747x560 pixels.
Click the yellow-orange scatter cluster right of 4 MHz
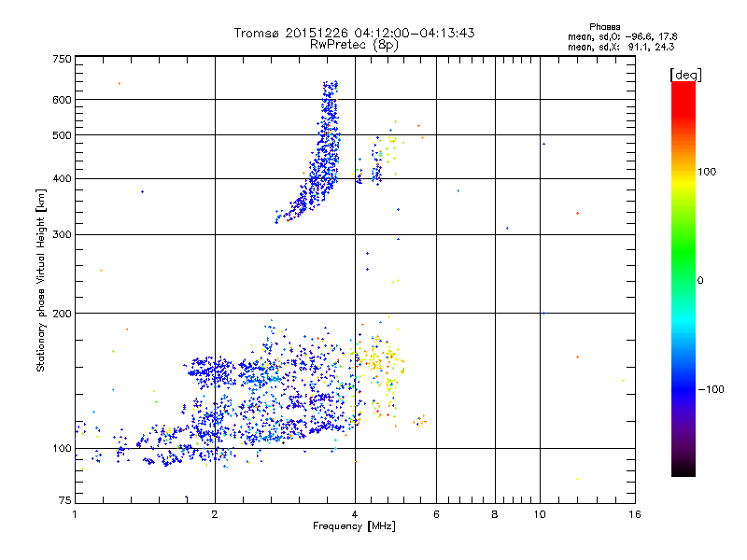379,362
